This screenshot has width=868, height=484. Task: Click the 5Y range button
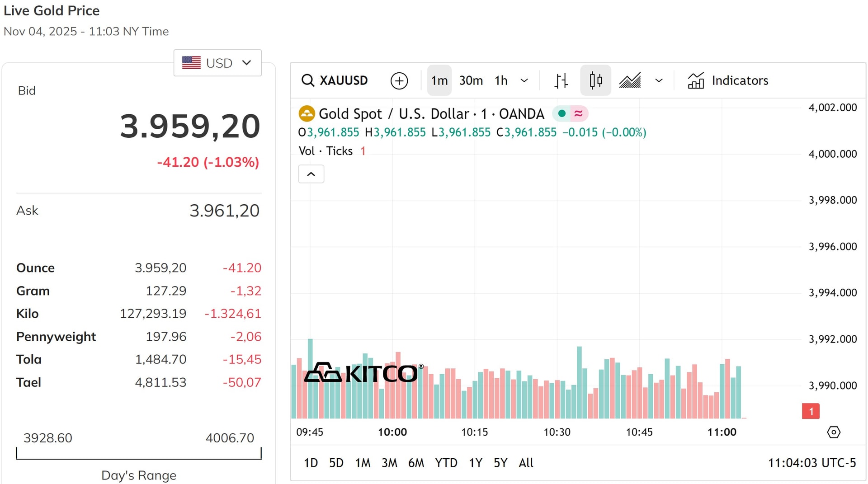[x=500, y=463]
